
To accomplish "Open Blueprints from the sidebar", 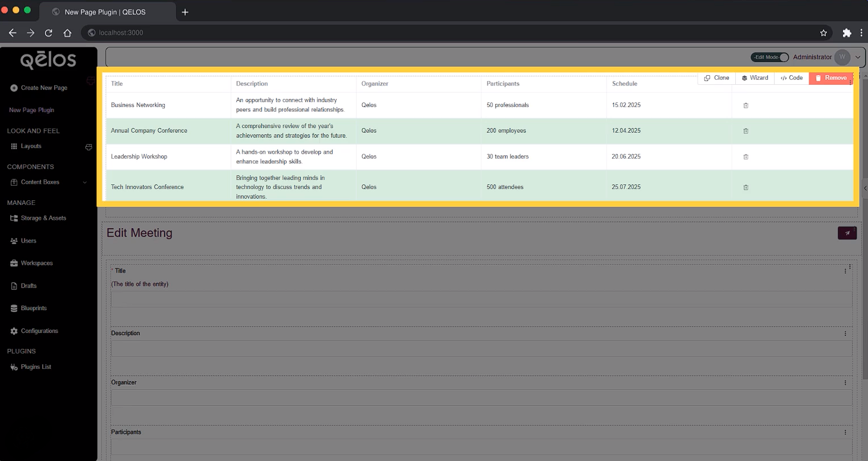I will click(34, 308).
